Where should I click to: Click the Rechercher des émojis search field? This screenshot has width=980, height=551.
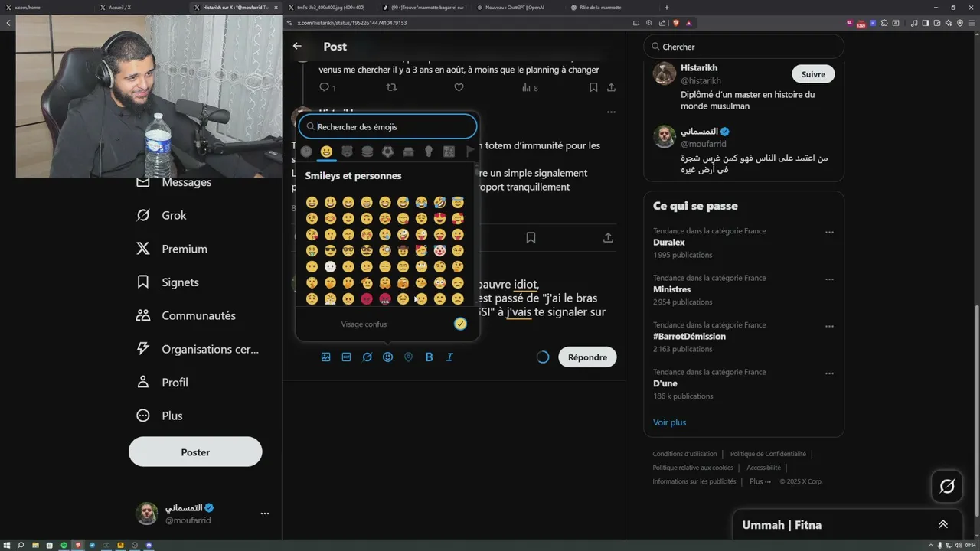click(387, 126)
